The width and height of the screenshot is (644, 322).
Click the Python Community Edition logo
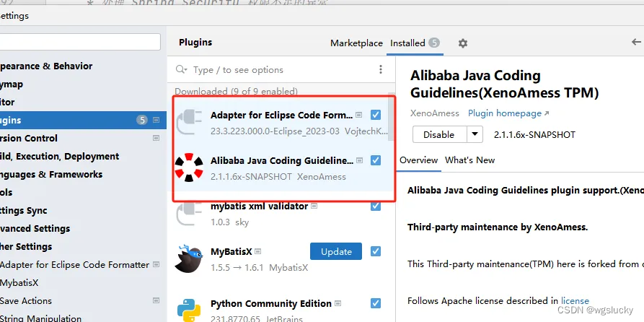pos(188,310)
